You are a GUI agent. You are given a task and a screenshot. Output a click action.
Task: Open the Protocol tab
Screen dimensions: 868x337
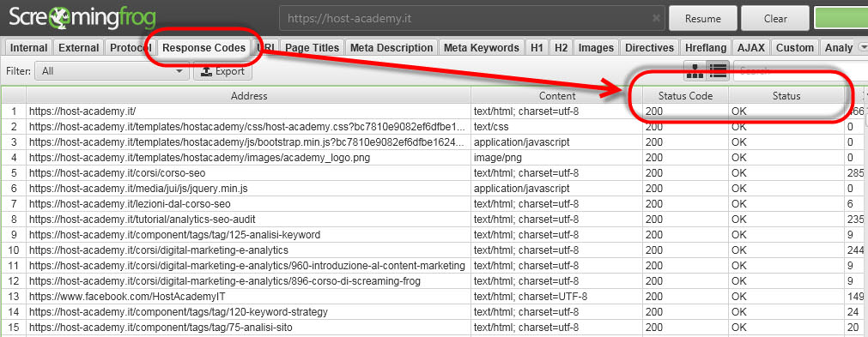tap(131, 47)
